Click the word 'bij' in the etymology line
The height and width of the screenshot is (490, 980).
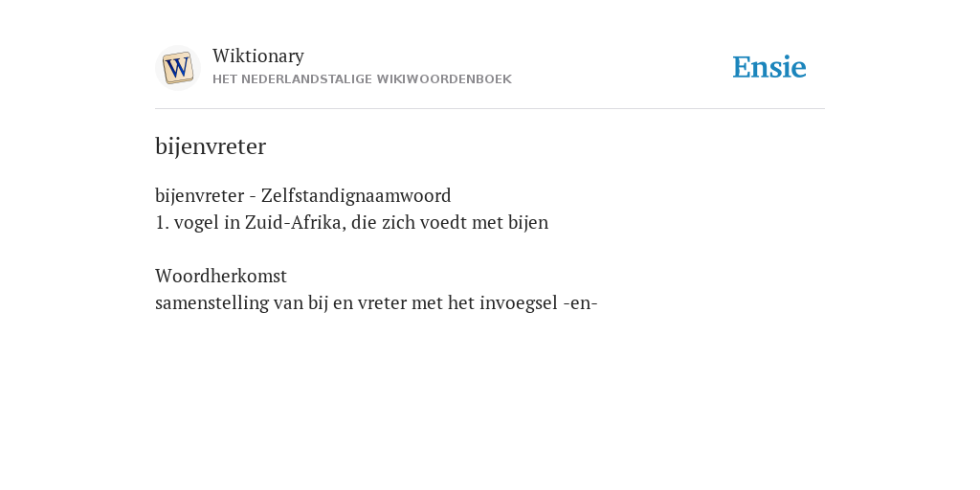click(318, 303)
